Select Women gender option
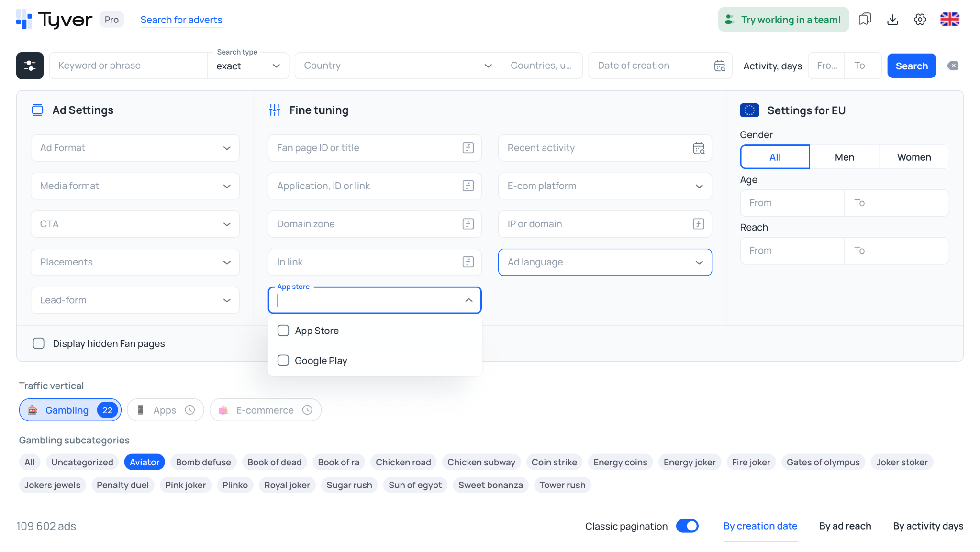980x552 pixels. [914, 157]
